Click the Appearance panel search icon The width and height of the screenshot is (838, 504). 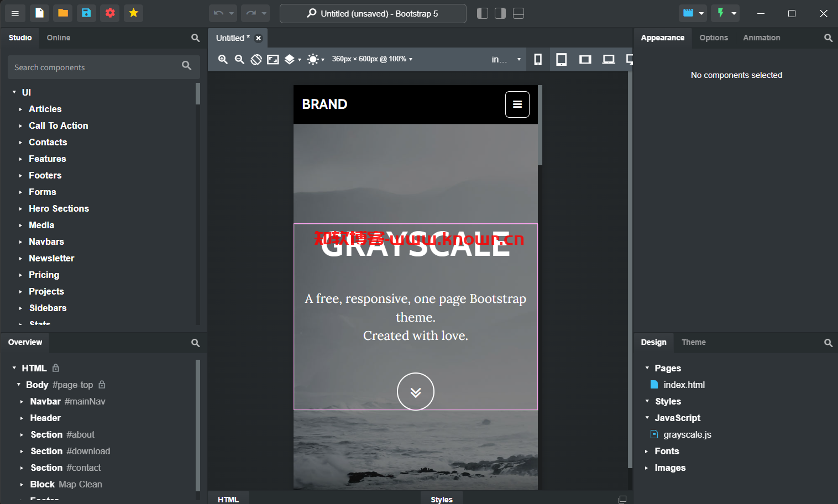coord(828,38)
